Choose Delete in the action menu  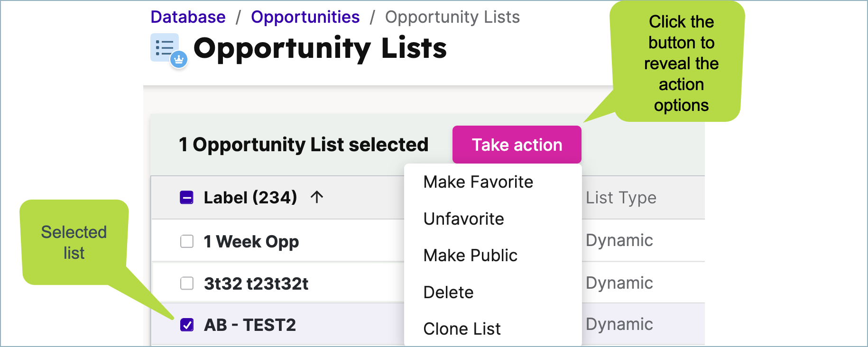pyautogui.click(x=448, y=292)
